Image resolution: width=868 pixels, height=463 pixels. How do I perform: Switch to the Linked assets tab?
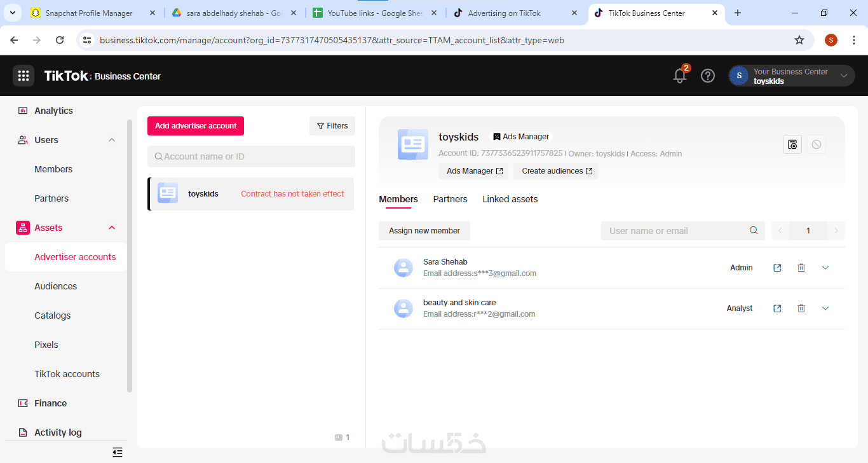point(510,199)
